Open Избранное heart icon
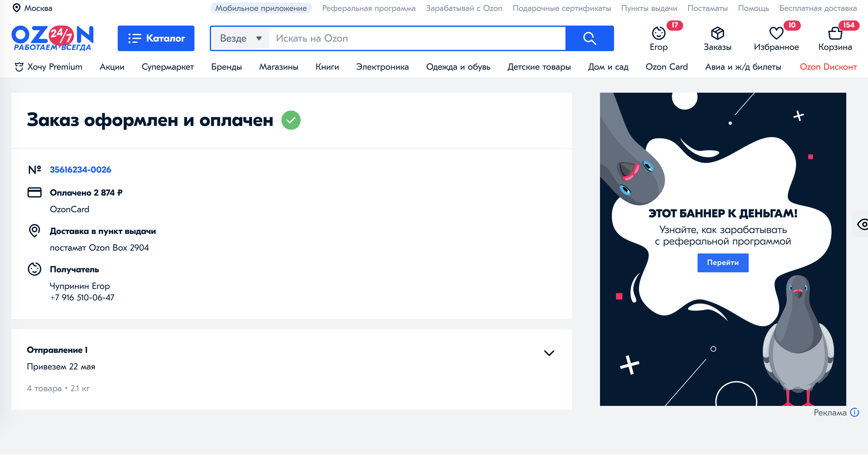The height and width of the screenshot is (473, 868). pos(776,34)
